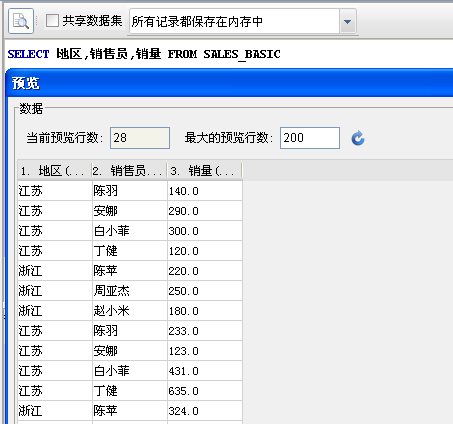Select the cell 白小菲 with 300.0 row
The height and width of the screenshot is (424, 453).
tap(130, 231)
